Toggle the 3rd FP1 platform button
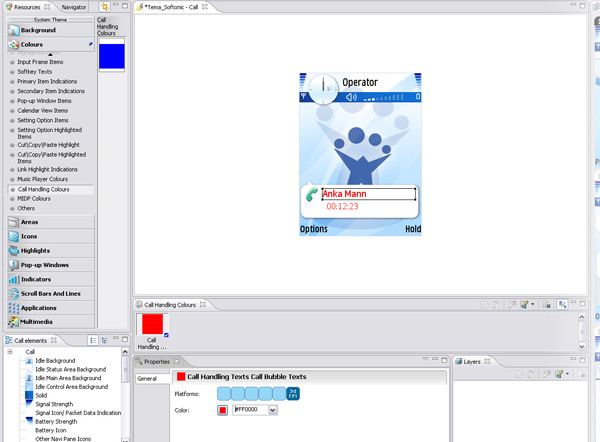Image resolution: width=600 pixels, height=442 pixels. (293, 392)
